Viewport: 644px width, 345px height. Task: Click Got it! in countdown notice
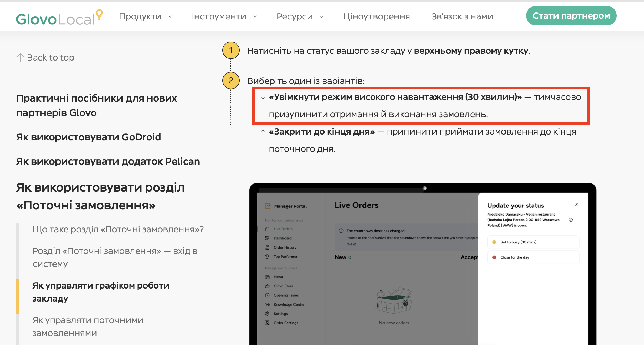click(351, 244)
